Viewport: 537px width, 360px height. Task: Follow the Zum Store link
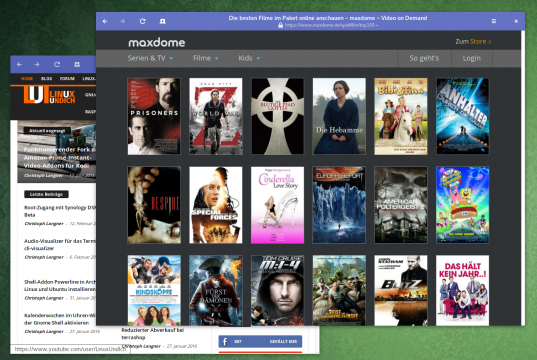click(473, 41)
